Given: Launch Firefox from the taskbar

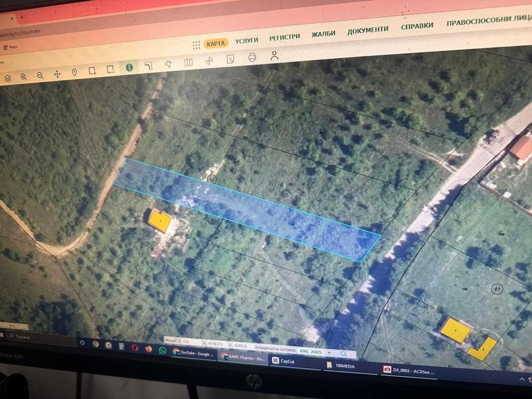Looking at the screenshot, I should pos(149,349).
